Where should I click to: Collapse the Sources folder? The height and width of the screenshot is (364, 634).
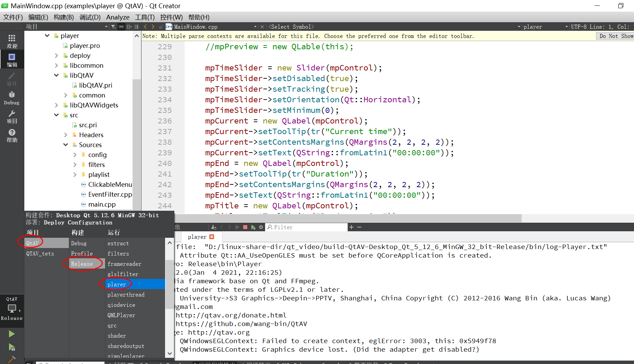[x=66, y=145]
